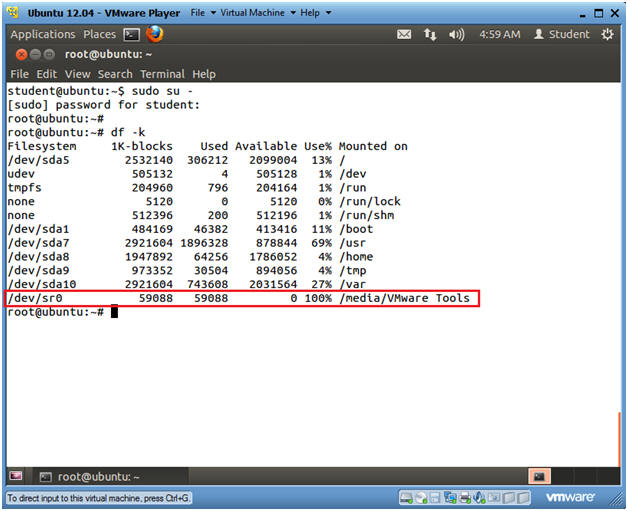Screen dimensions: 628x511
Task: Open the terminal Edit menu
Action: pyautogui.click(x=46, y=74)
